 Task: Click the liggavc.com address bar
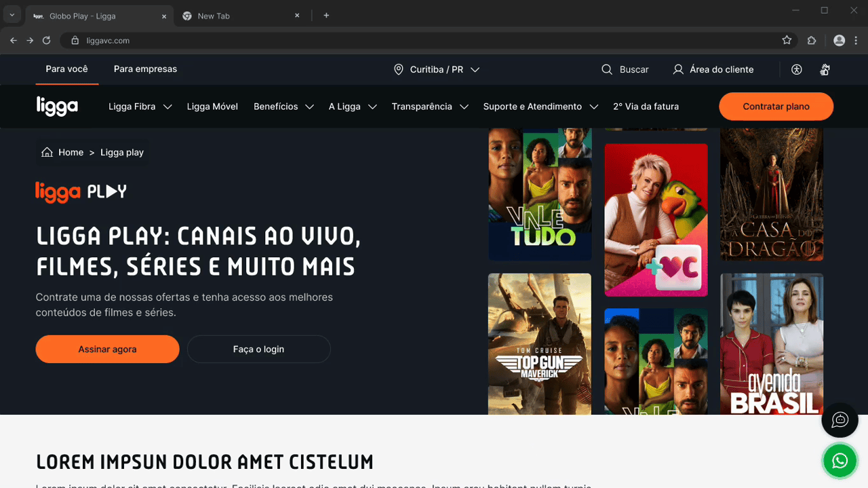[427, 41]
